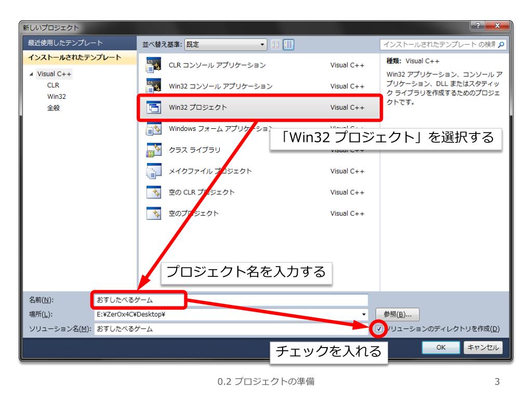
Task: Click the ソリューション名 input field
Action: (231, 329)
